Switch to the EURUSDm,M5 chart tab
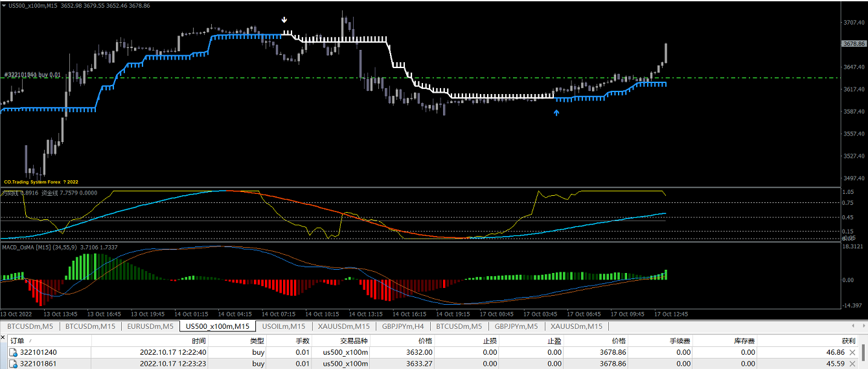868x369 pixels. [150, 326]
